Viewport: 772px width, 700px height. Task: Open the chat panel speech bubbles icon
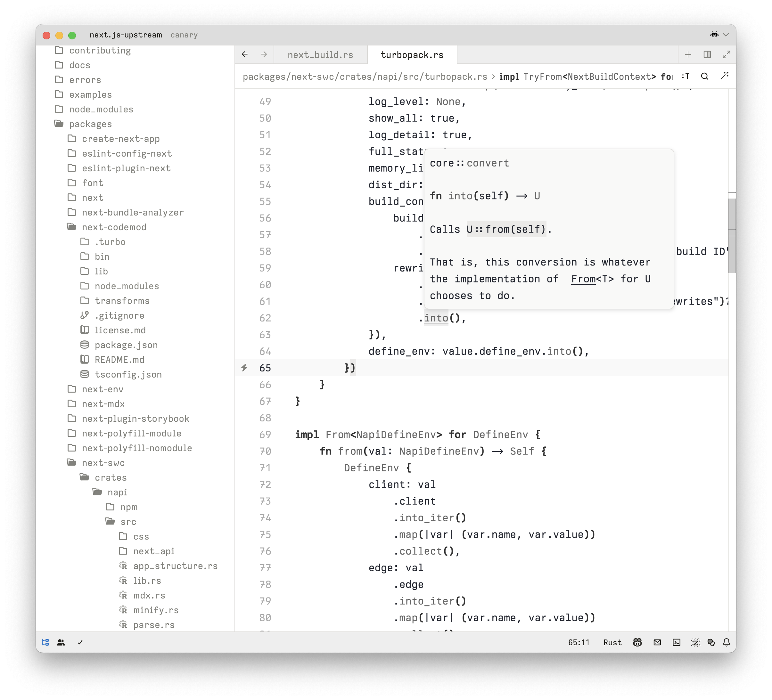711,642
